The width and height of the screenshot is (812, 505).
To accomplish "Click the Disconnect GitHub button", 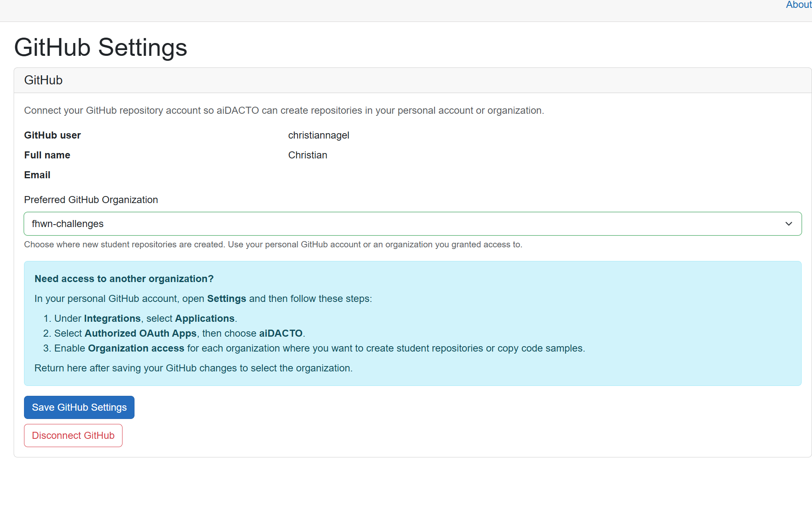I will pyautogui.click(x=73, y=436).
